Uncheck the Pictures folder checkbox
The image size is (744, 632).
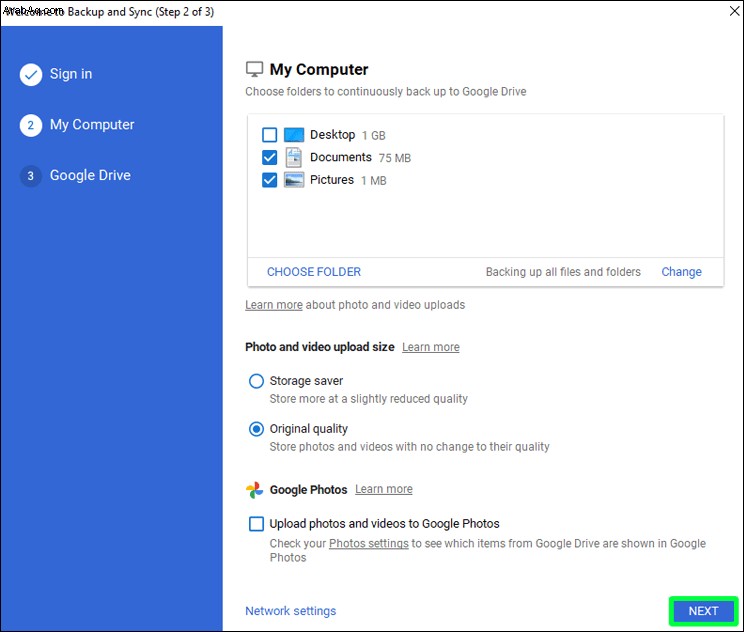pos(270,180)
